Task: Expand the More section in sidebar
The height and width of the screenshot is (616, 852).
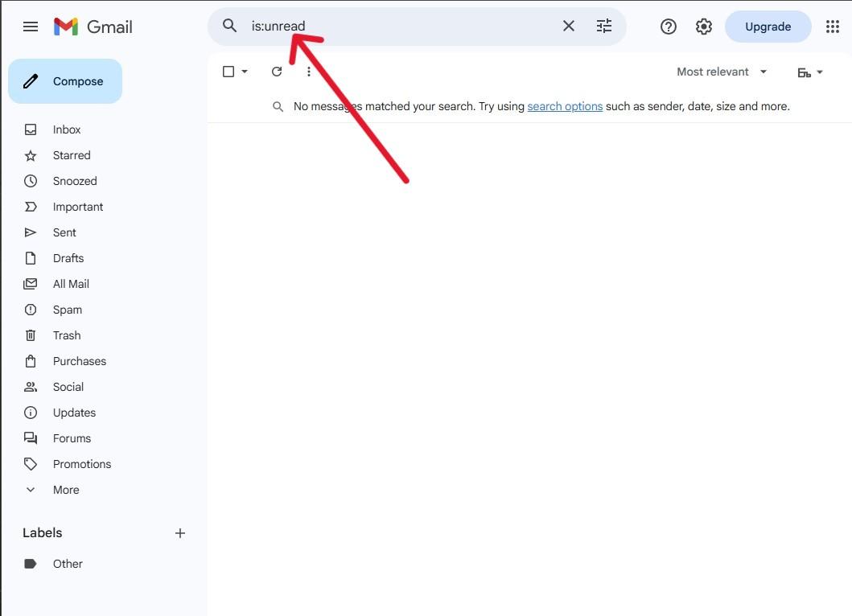Action: tap(65, 490)
